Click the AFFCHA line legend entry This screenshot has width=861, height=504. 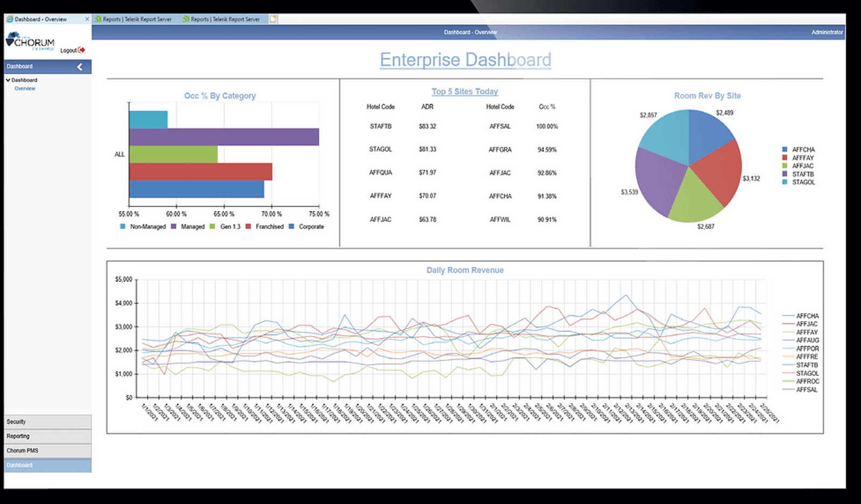point(800,316)
